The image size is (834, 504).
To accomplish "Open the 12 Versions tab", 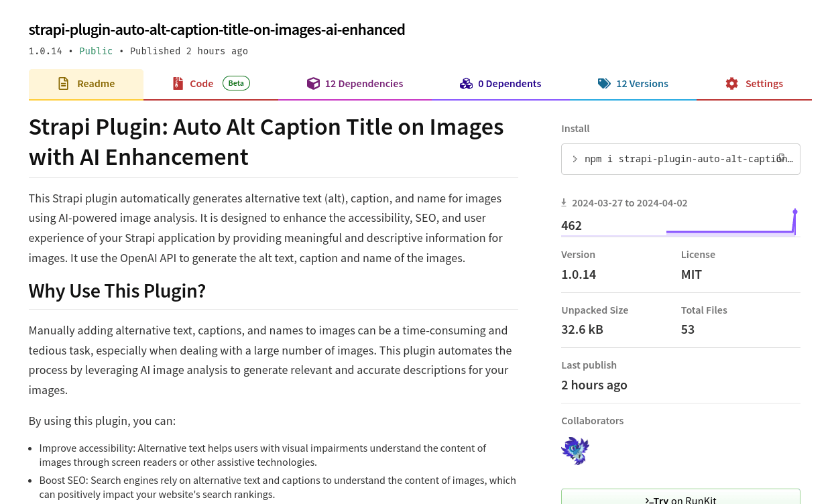I will (x=633, y=84).
